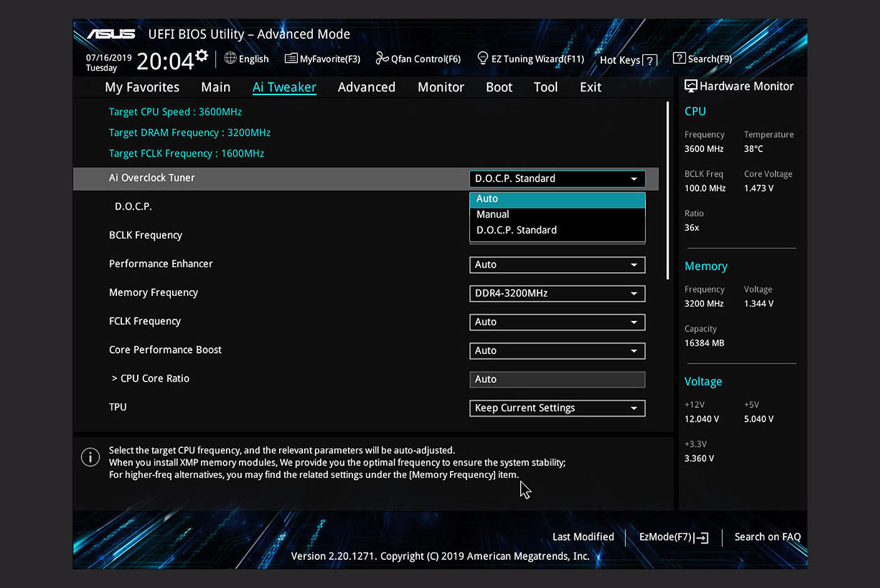Screen dimensions: 880x588
Task: Click the Search on FAQ link
Action: pyautogui.click(x=767, y=537)
